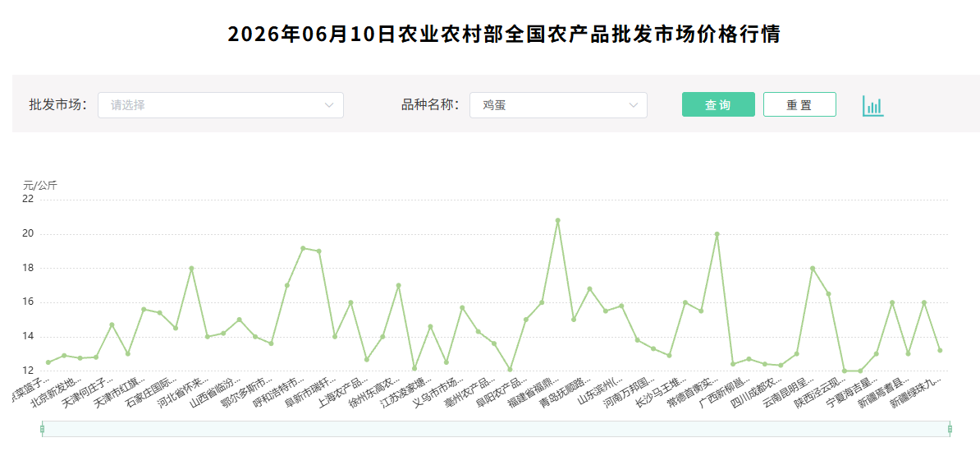Image resolution: width=980 pixels, height=456 pixels.
Task: Click the 品种名称： field label
Action: pos(431,105)
